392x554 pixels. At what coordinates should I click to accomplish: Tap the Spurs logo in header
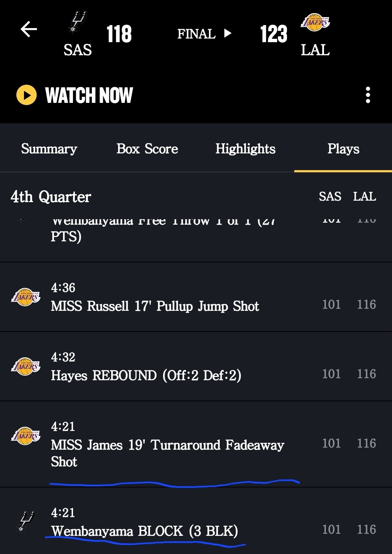coord(77,23)
